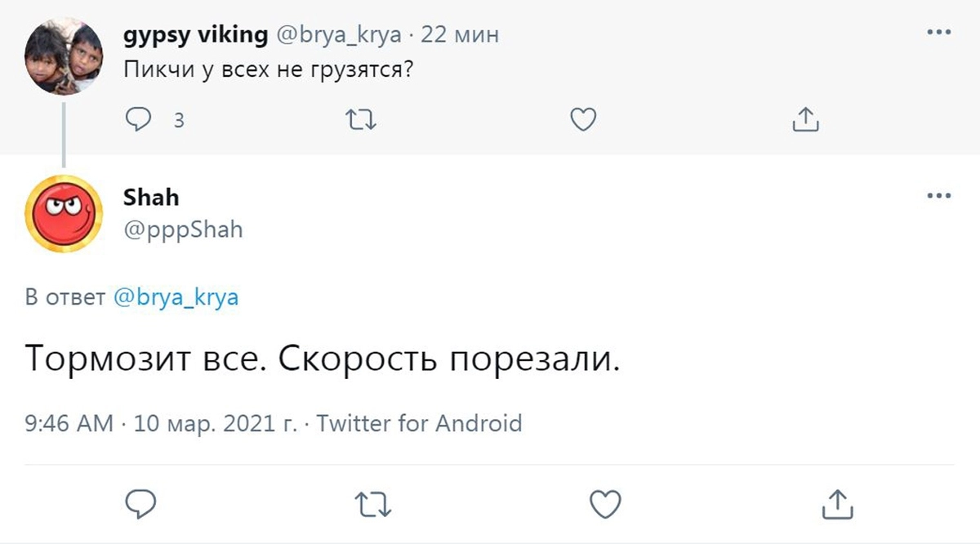This screenshot has height=544, width=980.
Task: Reply to gypsy viking's tweet
Action: (x=140, y=120)
